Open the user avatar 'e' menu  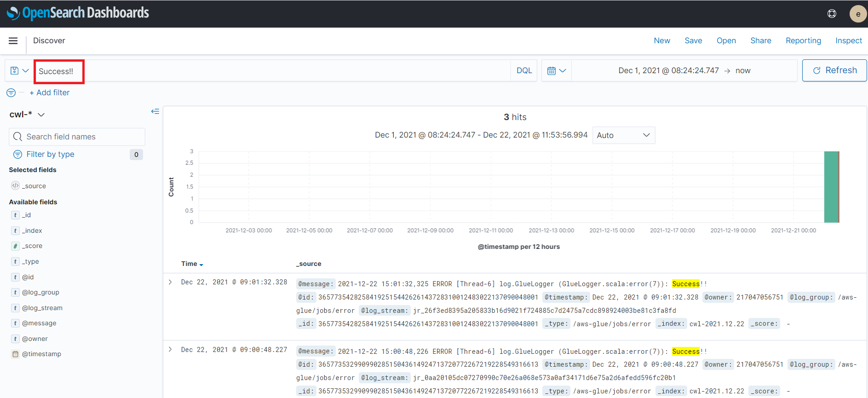[858, 14]
